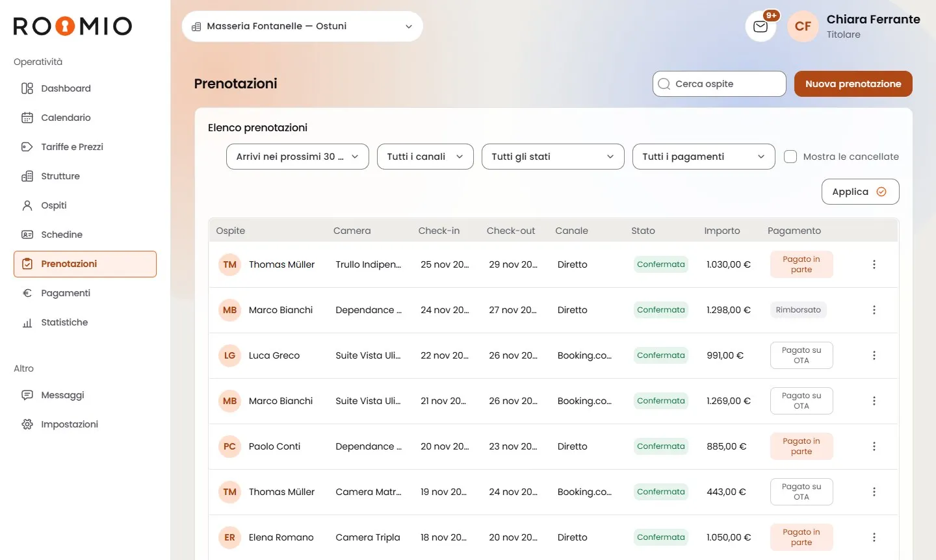The height and width of the screenshot is (560, 936).
Task: Click the Nuova prenotazione button
Action: [x=853, y=84]
